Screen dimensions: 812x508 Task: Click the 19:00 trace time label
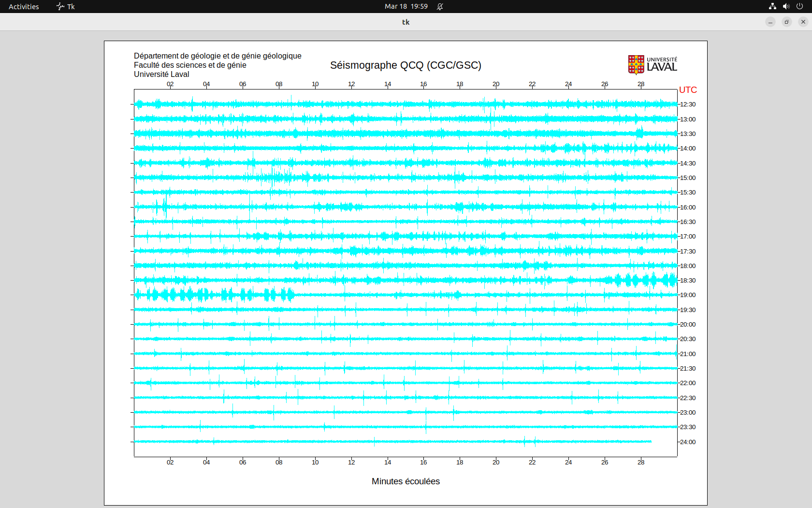tap(688, 295)
